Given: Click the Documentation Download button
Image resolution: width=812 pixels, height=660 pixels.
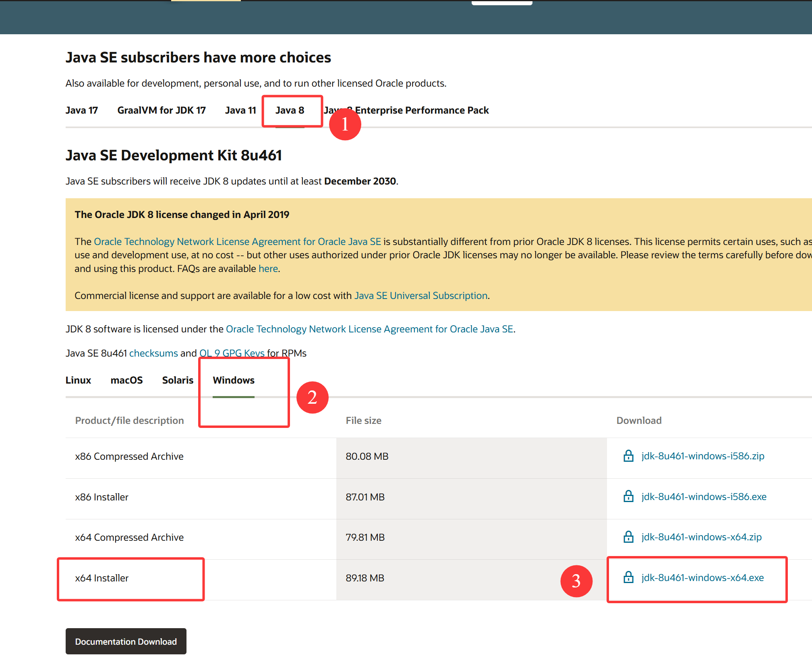Looking at the screenshot, I should click(126, 641).
